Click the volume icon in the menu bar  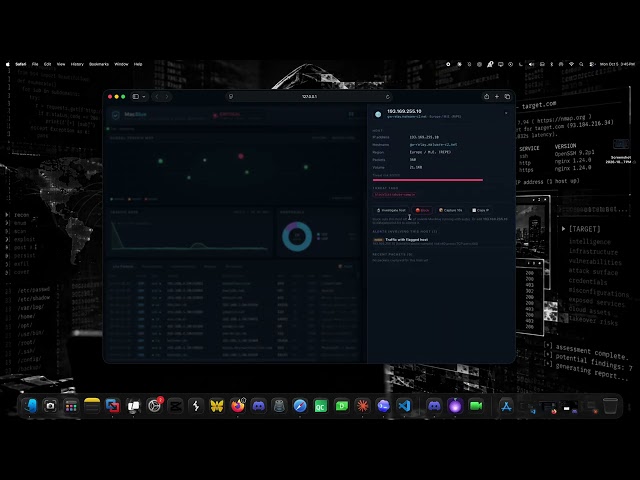click(531, 64)
